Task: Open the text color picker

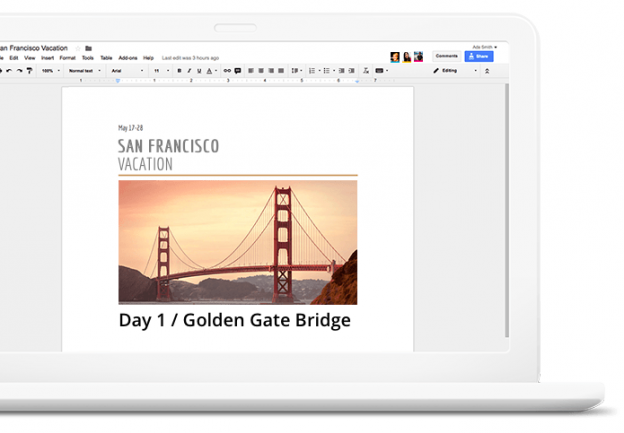Action: tap(209, 71)
